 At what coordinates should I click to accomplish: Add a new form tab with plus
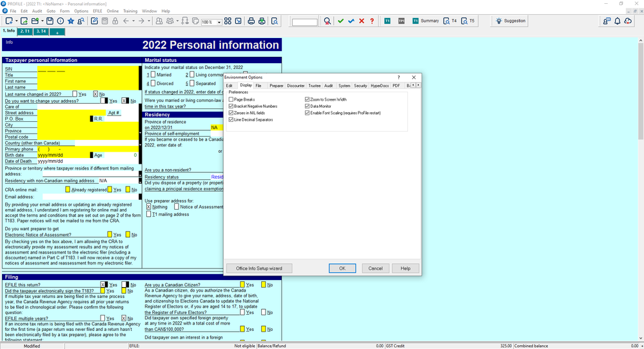tap(57, 32)
